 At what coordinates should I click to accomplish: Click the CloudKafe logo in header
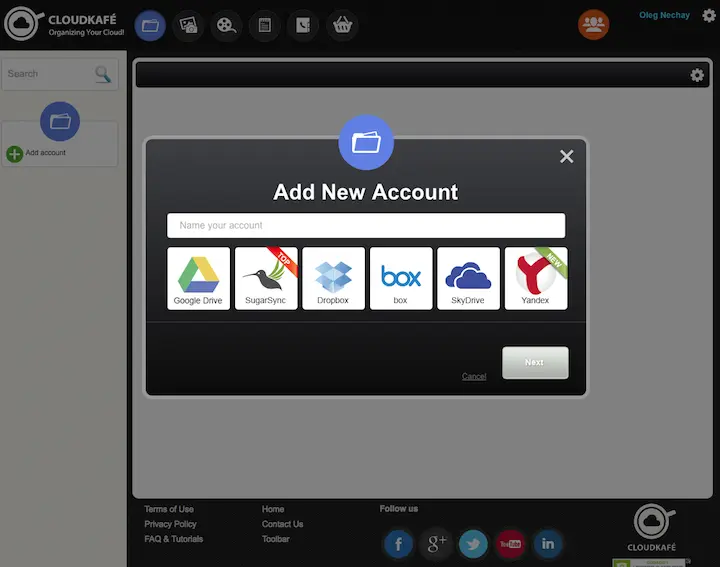coord(64,24)
